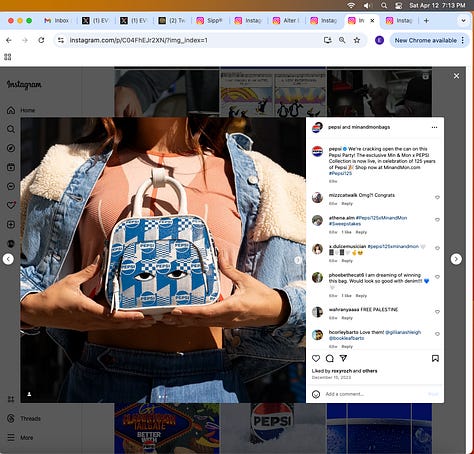Viewport: 474px width, 454px height.
Task: Open Instagram Home in the sidebar
Action: coord(21,110)
